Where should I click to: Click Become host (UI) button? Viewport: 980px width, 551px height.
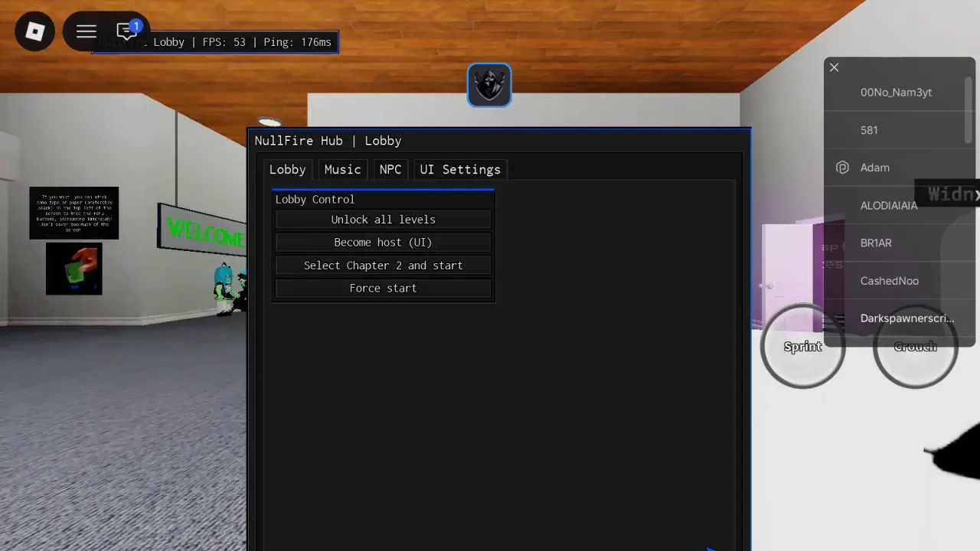tap(383, 243)
